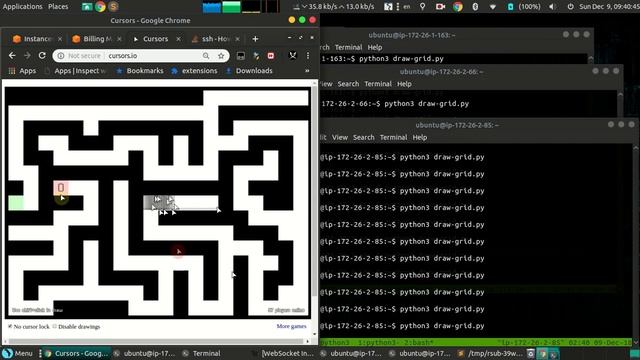The height and width of the screenshot is (360, 640).
Task: Close the Billing tab
Action: 119,39
